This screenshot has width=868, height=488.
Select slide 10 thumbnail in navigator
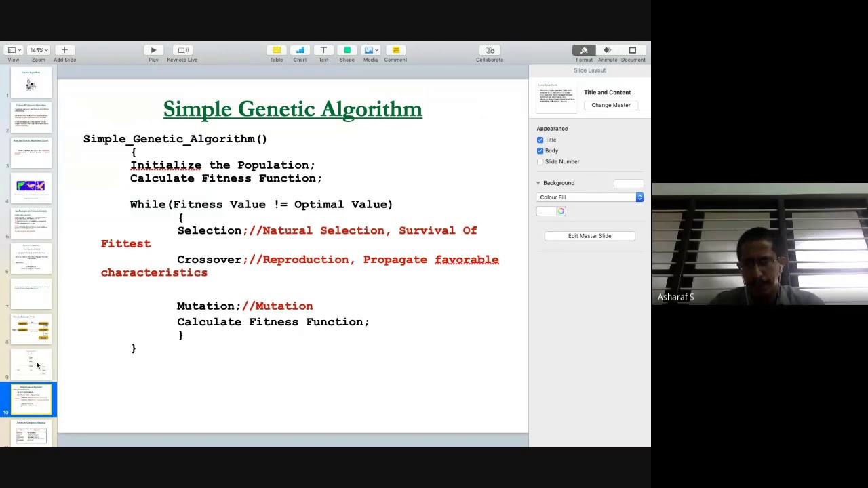31,399
